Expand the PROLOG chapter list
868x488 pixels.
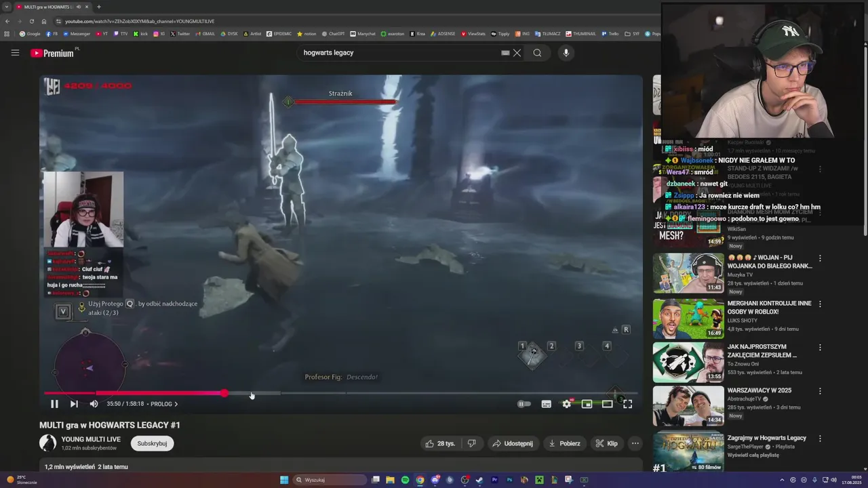click(x=164, y=404)
